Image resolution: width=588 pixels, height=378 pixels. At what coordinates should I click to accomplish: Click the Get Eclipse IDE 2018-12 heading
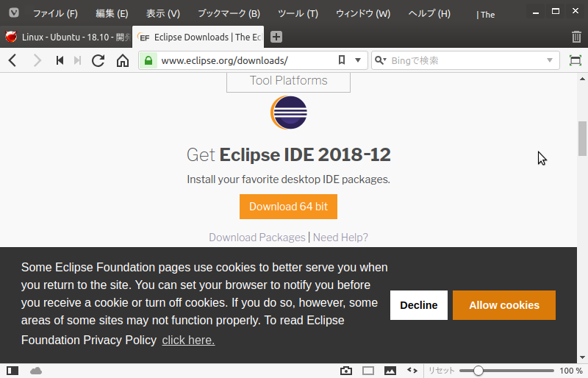click(x=288, y=154)
